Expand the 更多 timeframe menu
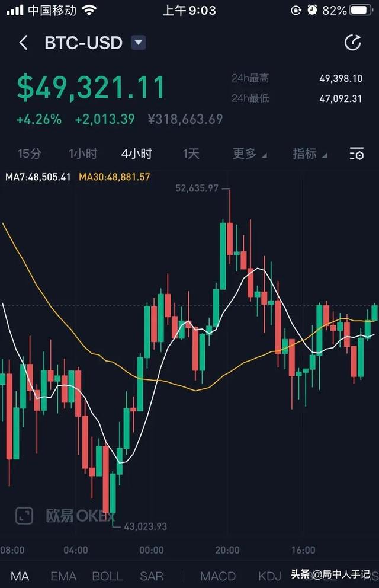Viewport: 379px width, 588px height. click(x=249, y=154)
